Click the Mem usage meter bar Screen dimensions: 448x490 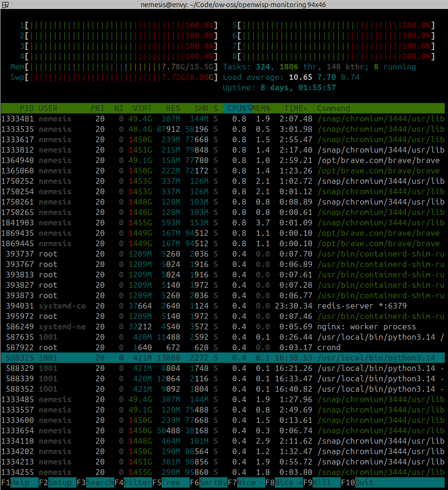click(114, 67)
